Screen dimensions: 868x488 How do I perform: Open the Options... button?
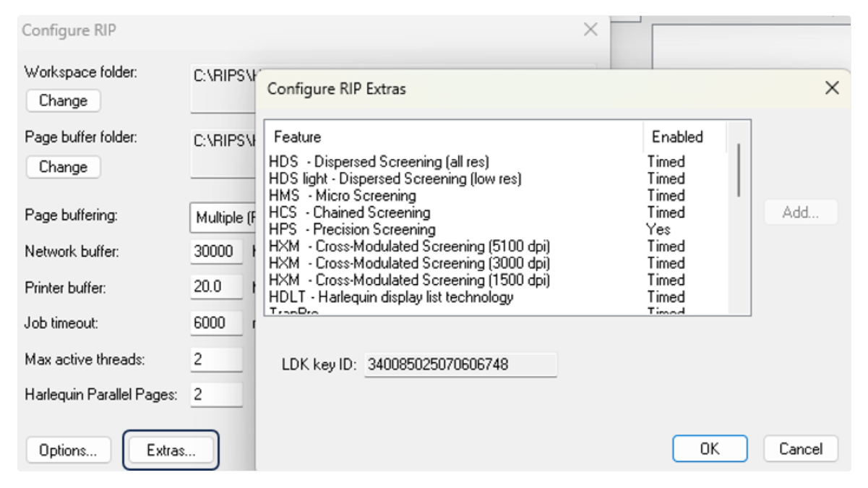tap(68, 450)
